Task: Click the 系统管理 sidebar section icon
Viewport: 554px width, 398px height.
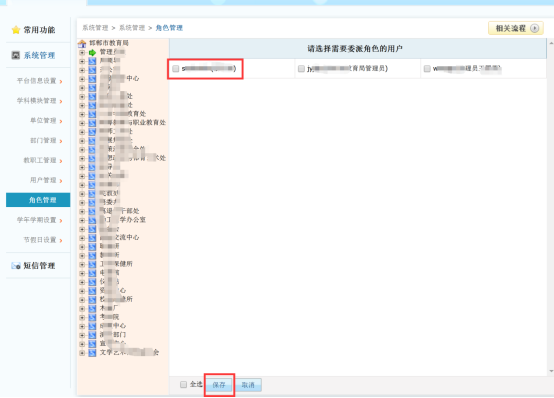Action: (16, 55)
